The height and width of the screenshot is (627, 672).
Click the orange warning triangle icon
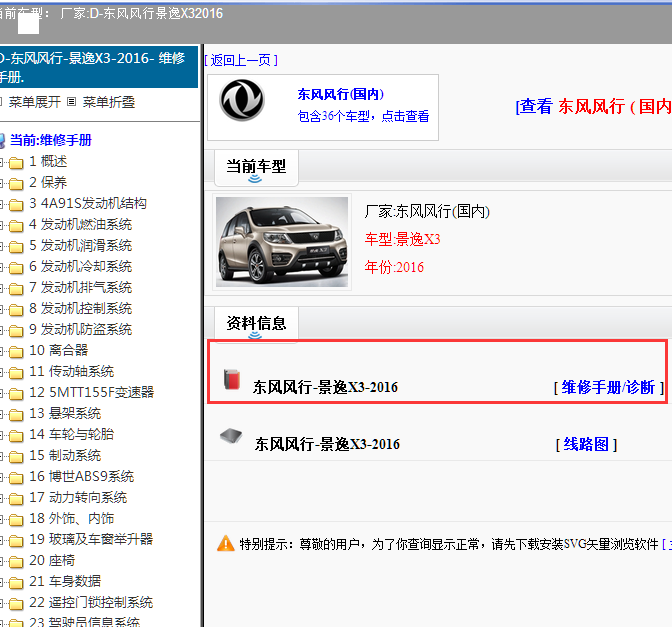click(226, 543)
